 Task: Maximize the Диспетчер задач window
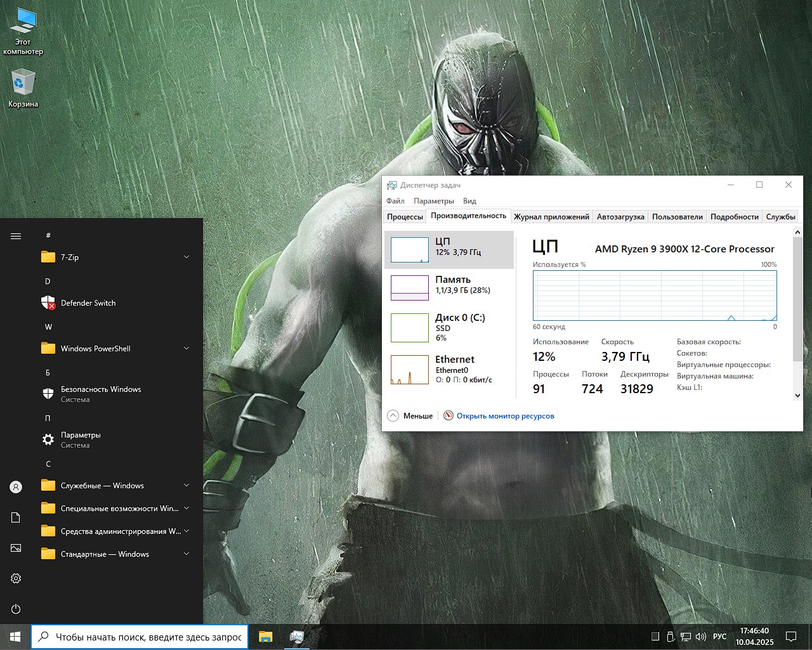(759, 185)
